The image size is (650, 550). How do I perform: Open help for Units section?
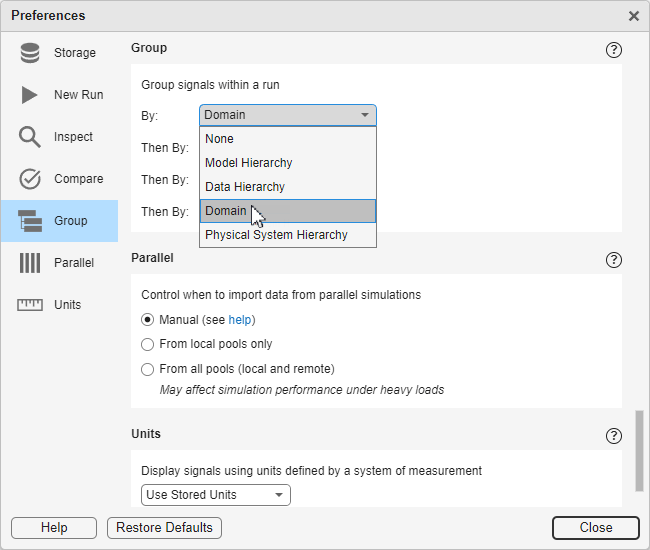614,436
